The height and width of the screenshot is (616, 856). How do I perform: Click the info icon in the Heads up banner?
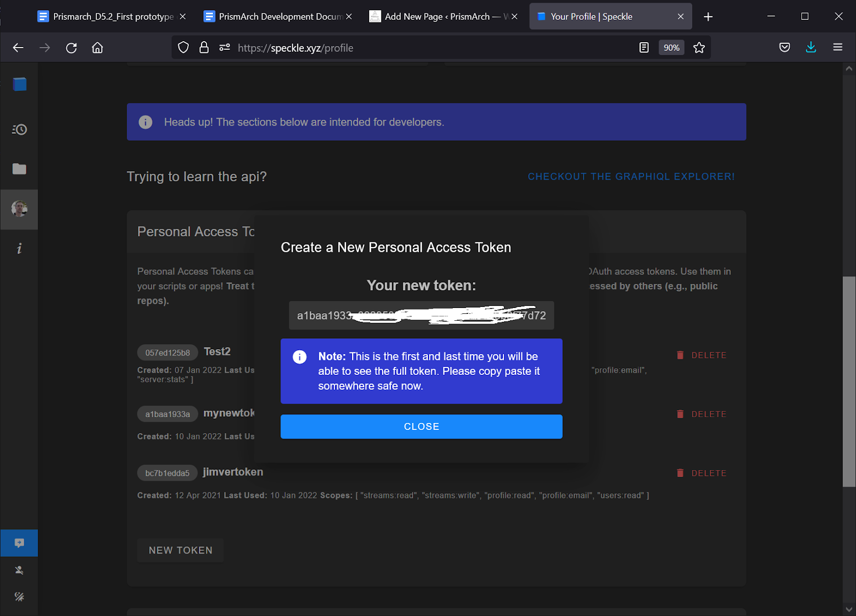pos(146,122)
